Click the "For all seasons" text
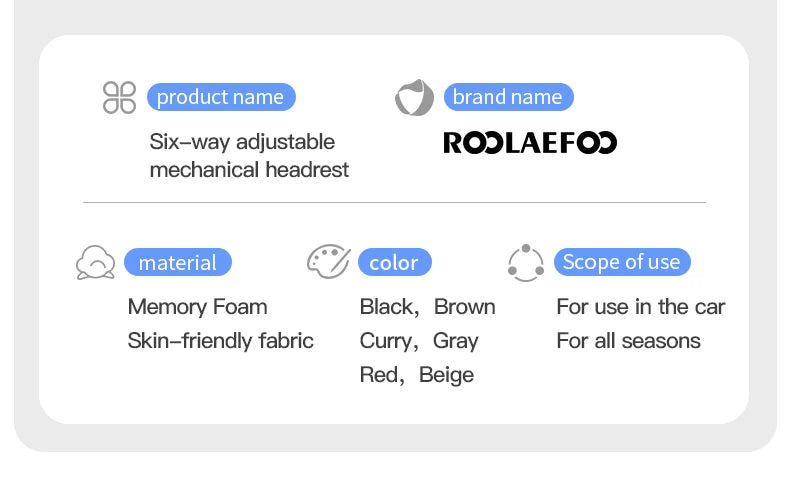This screenshot has width=790, height=483. [629, 341]
